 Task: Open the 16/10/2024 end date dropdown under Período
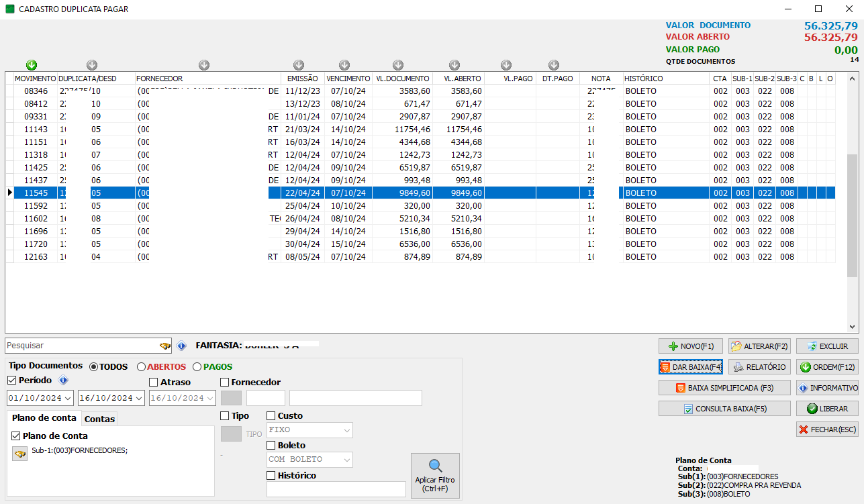[139, 398]
